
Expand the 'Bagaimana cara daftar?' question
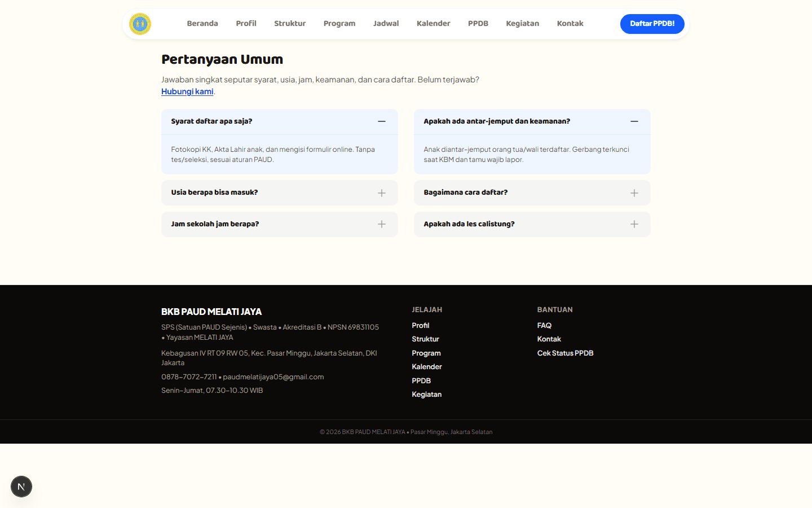(532, 192)
